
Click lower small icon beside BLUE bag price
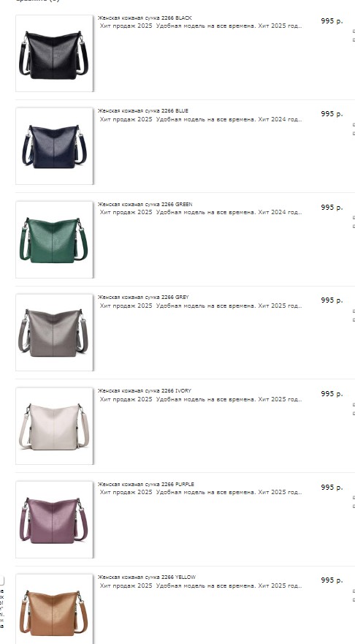pyautogui.click(x=354, y=134)
